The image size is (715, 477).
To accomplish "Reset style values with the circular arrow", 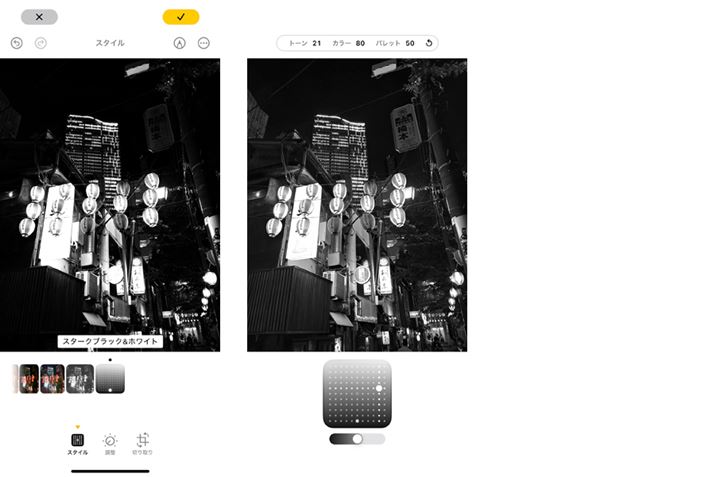I will (428, 43).
